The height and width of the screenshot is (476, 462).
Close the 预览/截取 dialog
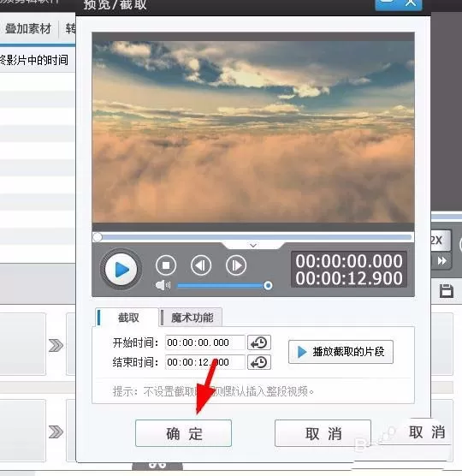pos(411,3)
